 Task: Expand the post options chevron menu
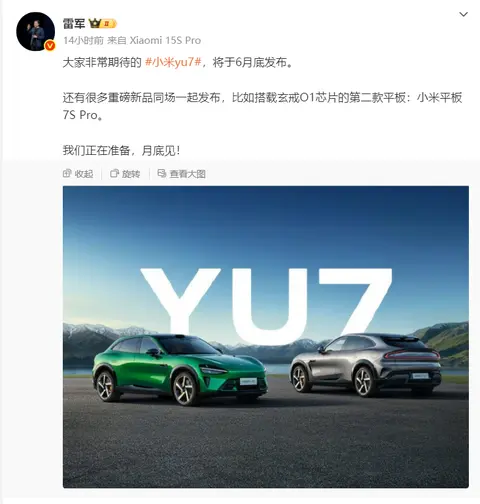(464, 14)
